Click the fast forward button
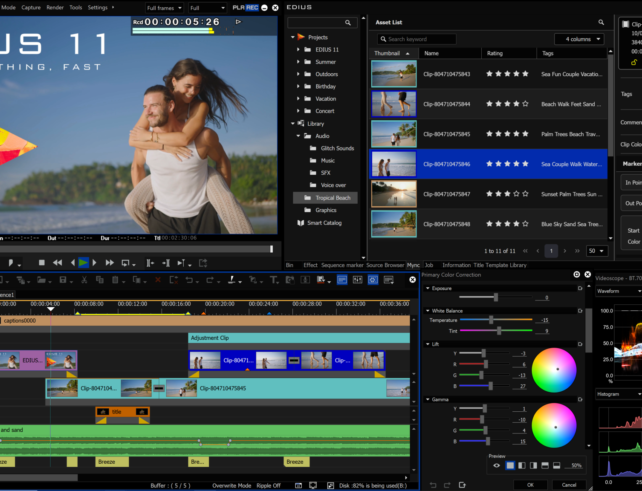Image resolution: width=642 pixels, height=491 pixels. point(109,263)
